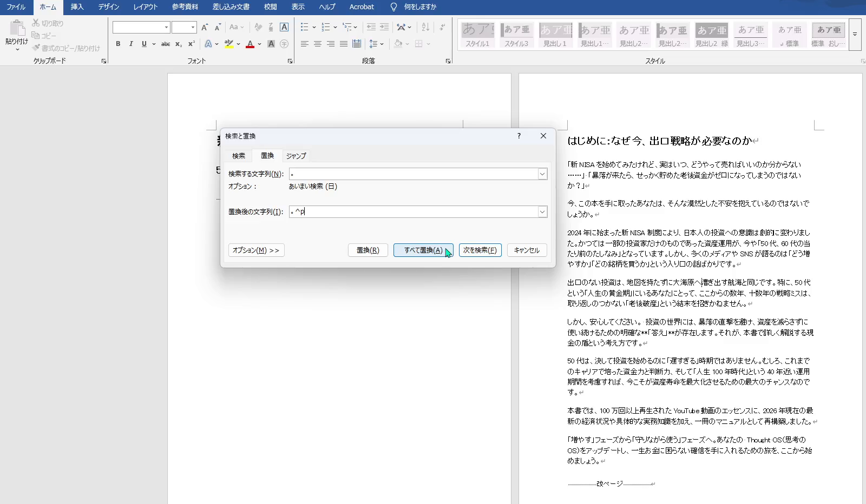The height and width of the screenshot is (504, 866).
Task: Click the borders icon in the paragraph group
Action: click(418, 44)
